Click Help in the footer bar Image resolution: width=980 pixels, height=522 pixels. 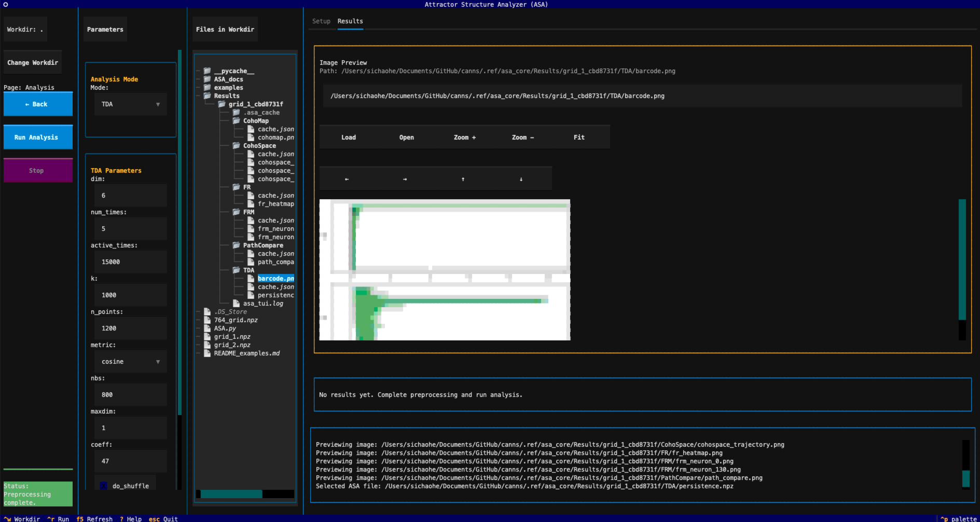(x=131, y=519)
